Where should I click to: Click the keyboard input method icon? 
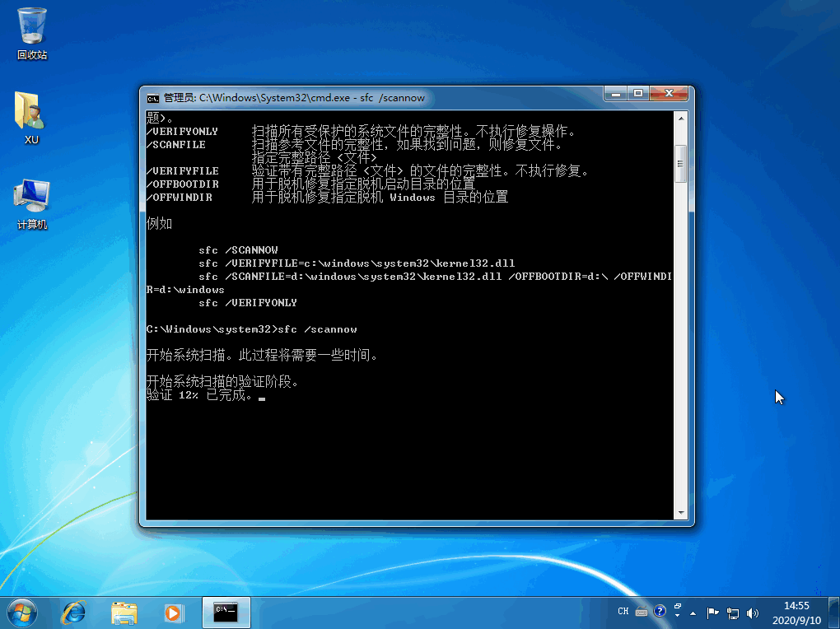[x=642, y=612]
